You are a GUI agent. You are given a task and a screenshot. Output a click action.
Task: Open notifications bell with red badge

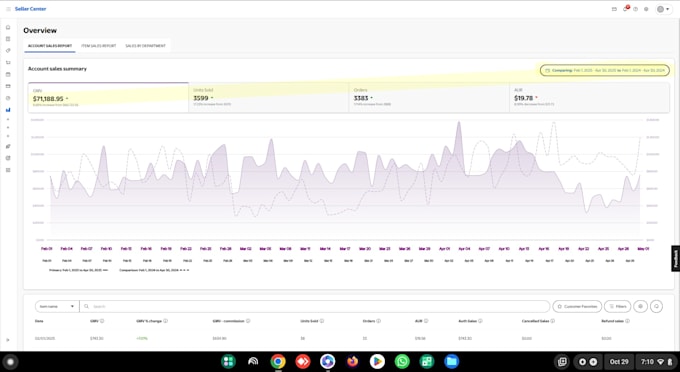(x=625, y=9)
